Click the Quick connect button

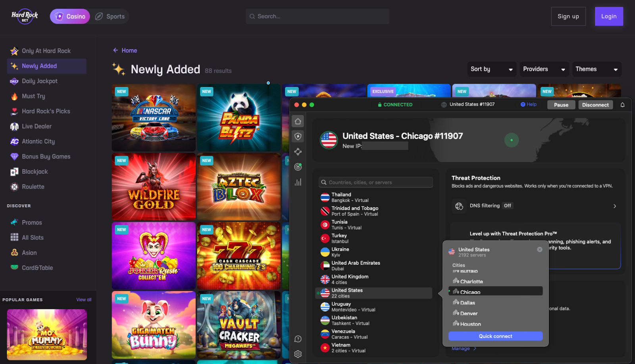(495, 336)
